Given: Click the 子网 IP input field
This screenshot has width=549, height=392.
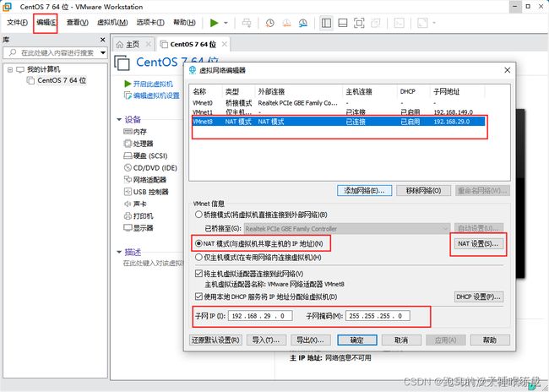Looking at the screenshot, I should (x=260, y=316).
